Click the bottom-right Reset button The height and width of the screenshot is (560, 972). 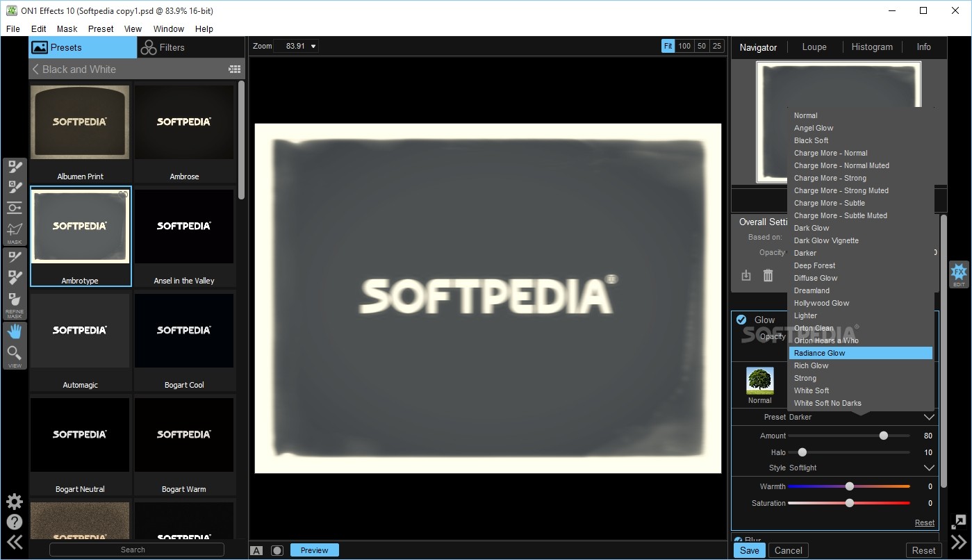[923, 550]
